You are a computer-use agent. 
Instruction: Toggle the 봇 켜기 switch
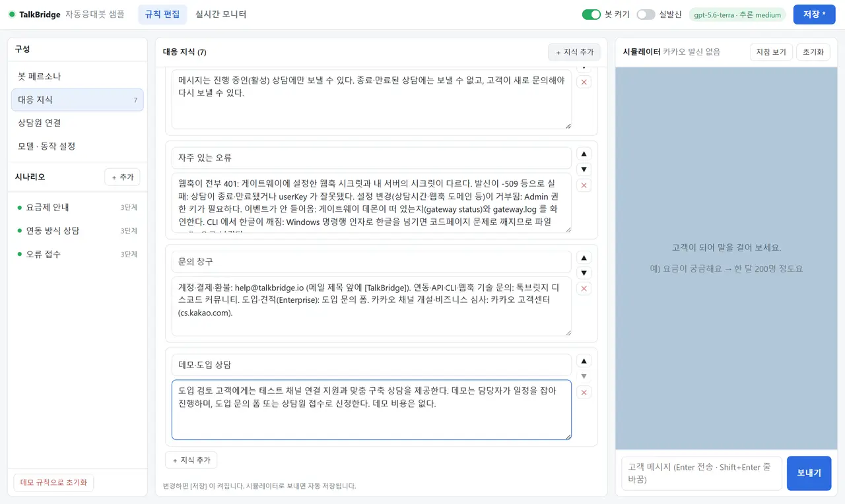click(591, 15)
